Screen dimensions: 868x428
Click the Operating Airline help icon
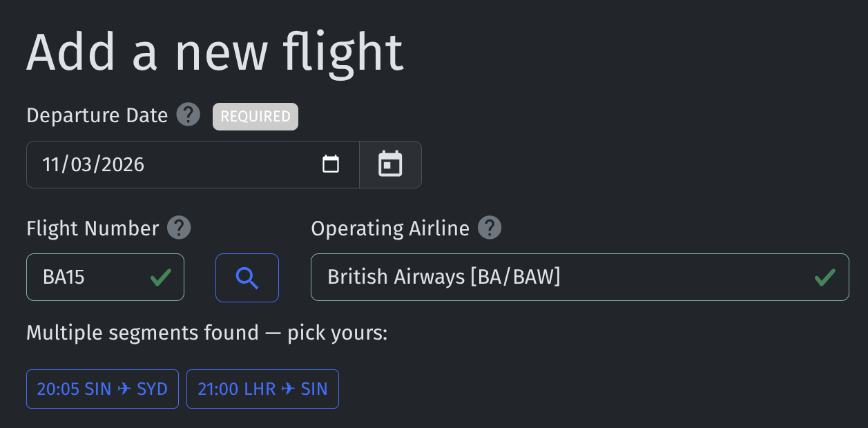[490, 227]
